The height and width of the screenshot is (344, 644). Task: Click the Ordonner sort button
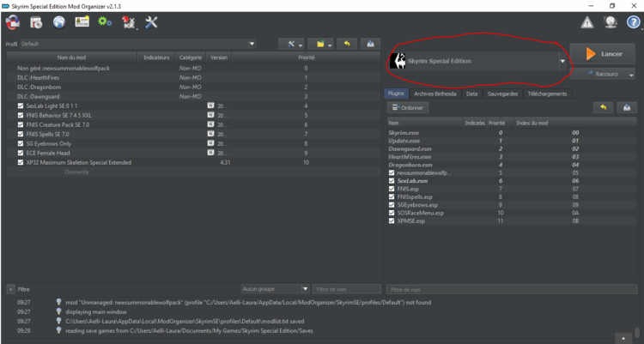408,107
